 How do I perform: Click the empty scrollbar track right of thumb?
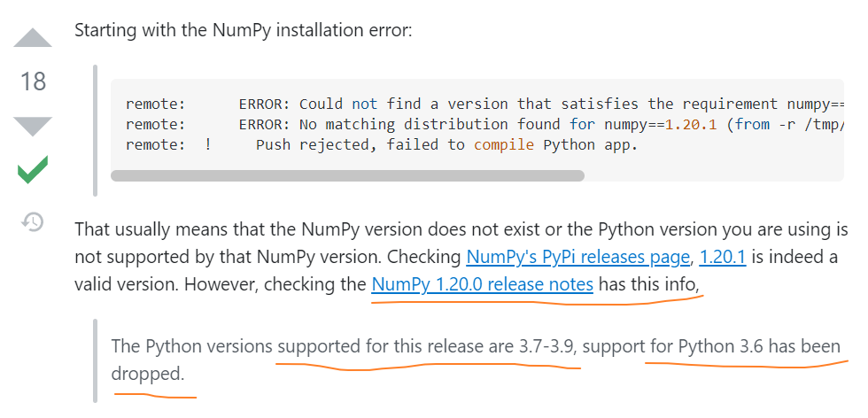click(x=709, y=175)
